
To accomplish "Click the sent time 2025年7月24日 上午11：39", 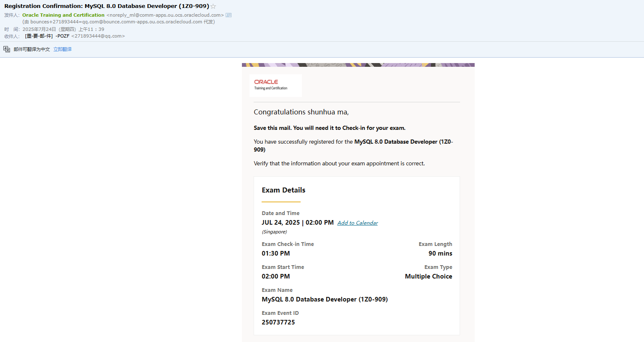I will tap(63, 29).
